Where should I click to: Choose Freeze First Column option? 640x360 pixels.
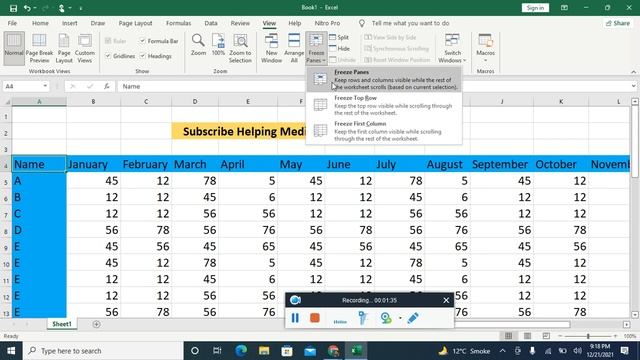[384, 131]
